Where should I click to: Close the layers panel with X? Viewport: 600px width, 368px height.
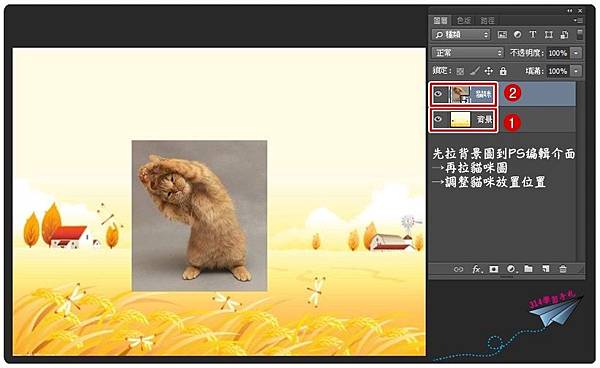[x=580, y=11]
